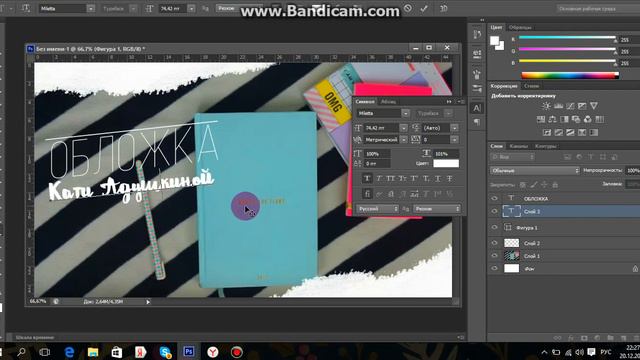Hide the ОБЛОЖКА text layer

(494, 198)
